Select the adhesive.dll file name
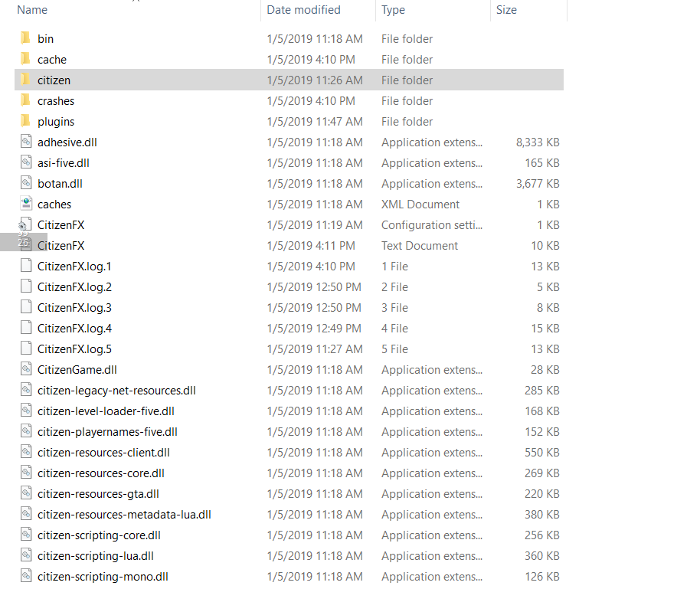Screen dimensions: 700x589 67,142
